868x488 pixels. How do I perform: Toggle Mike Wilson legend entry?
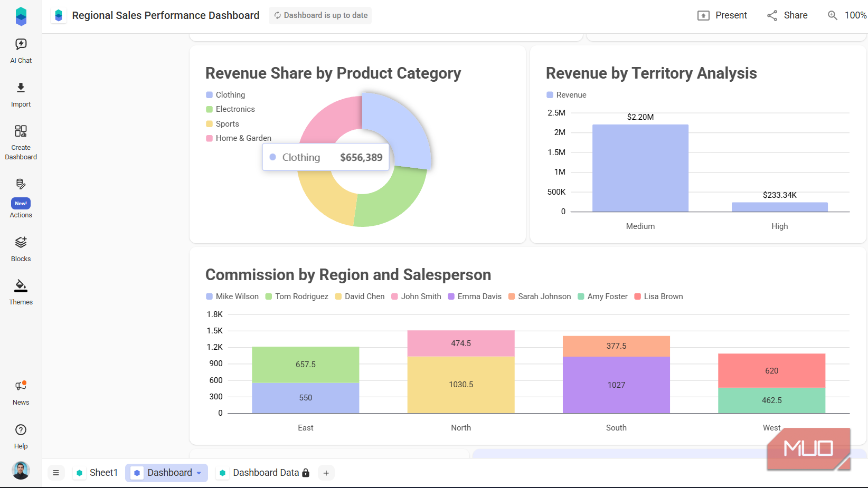[232, 296]
